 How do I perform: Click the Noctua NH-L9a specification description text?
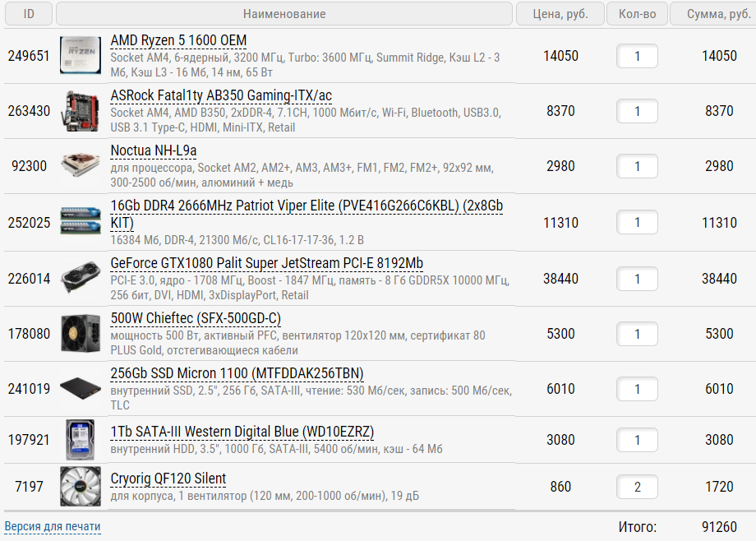(302, 175)
